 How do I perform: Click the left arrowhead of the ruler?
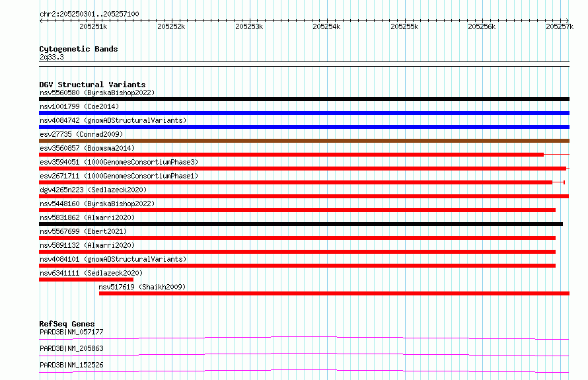click(41, 20)
